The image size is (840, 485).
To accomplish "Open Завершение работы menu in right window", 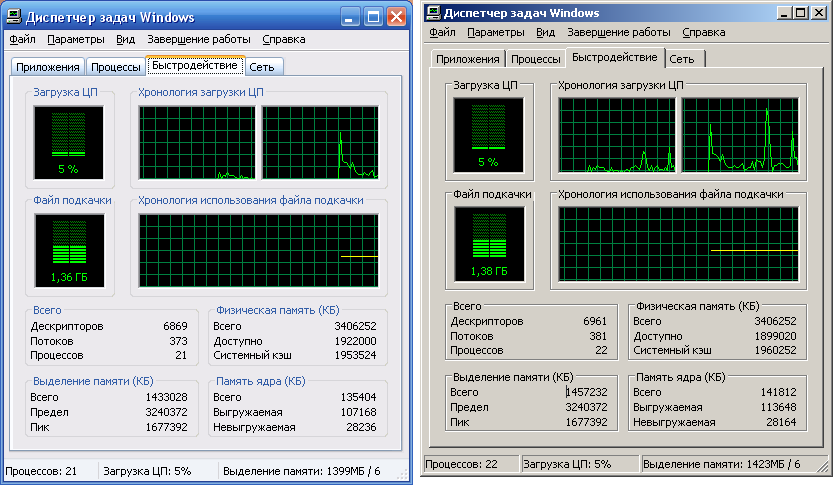I will (619, 33).
